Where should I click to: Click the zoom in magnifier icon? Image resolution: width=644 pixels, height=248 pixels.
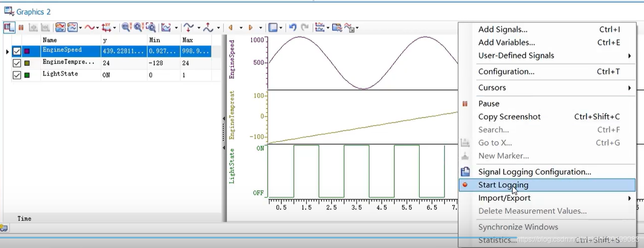click(x=139, y=27)
